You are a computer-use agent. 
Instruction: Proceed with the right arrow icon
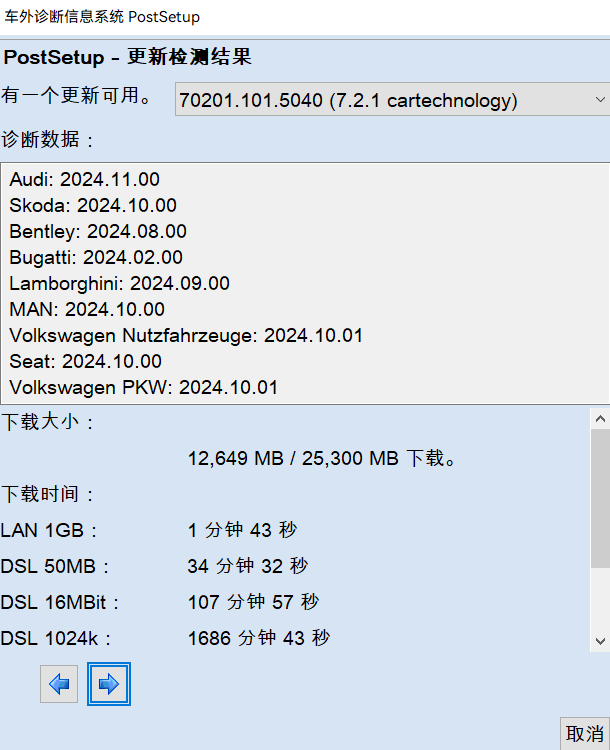tap(109, 684)
